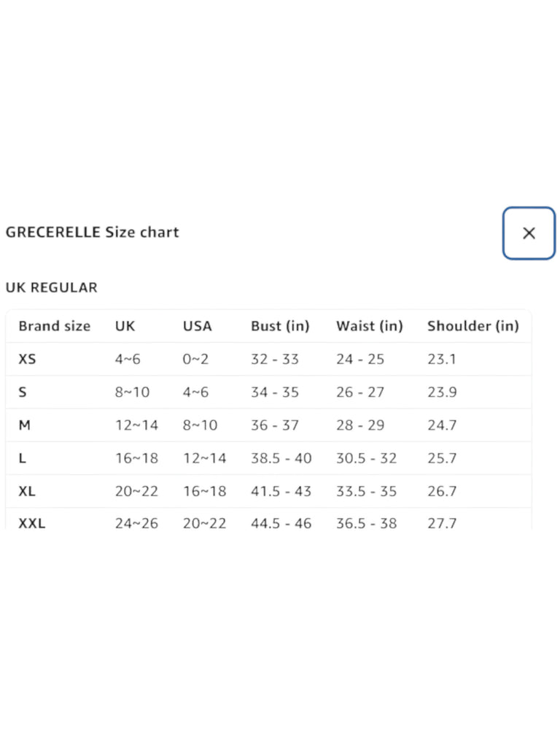Select the 28 - 29 waist measurement cell
Viewport: 560px width, 747px height.
click(359, 425)
